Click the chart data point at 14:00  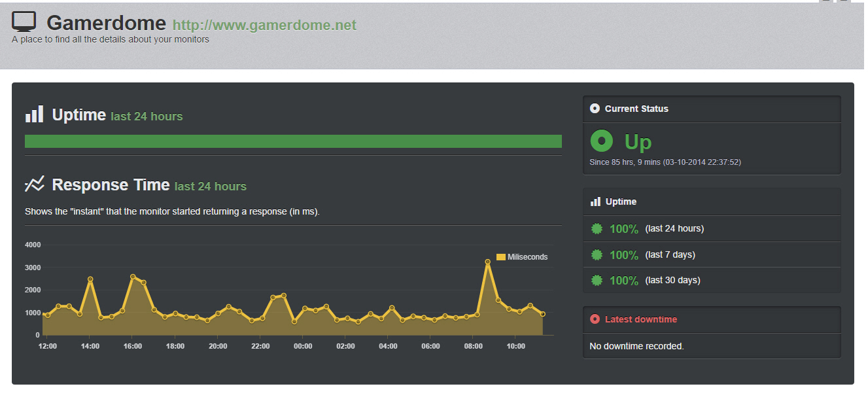coord(90,279)
